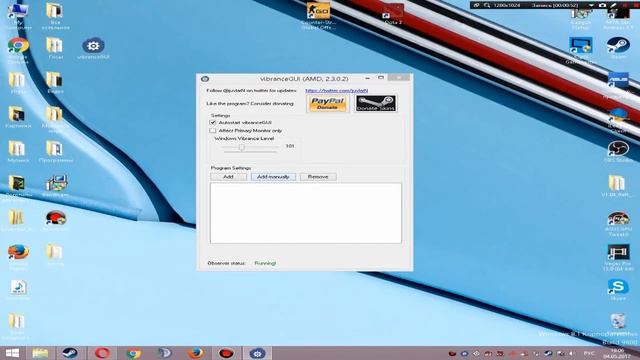Click the РУС language indicator in tray
The height and width of the screenshot is (360, 640).
click(589, 353)
